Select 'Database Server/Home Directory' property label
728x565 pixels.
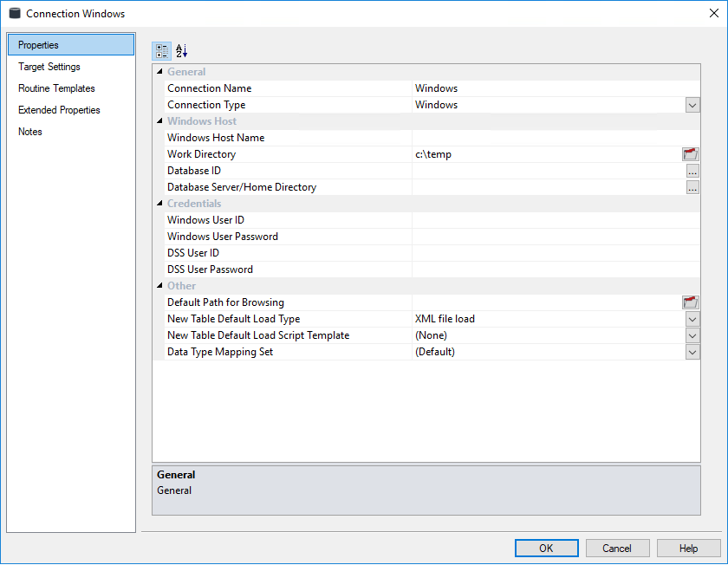[x=242, y=187]
